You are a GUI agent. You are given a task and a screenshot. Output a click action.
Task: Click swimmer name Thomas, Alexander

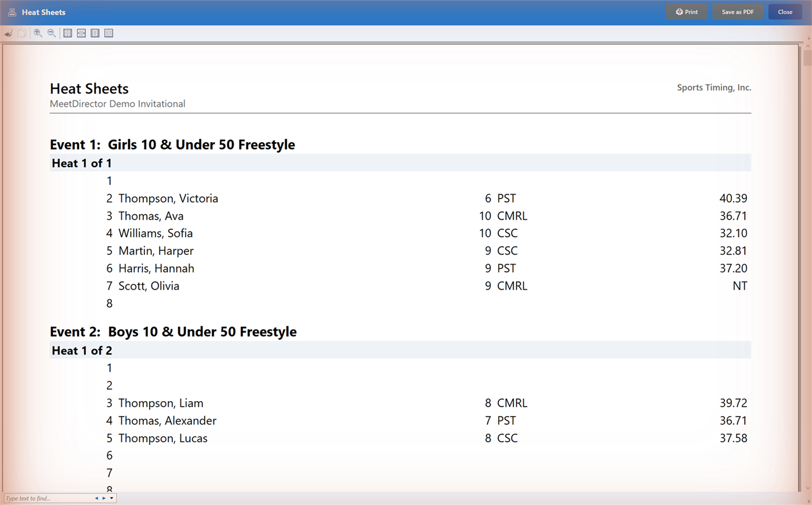point(168,420)
